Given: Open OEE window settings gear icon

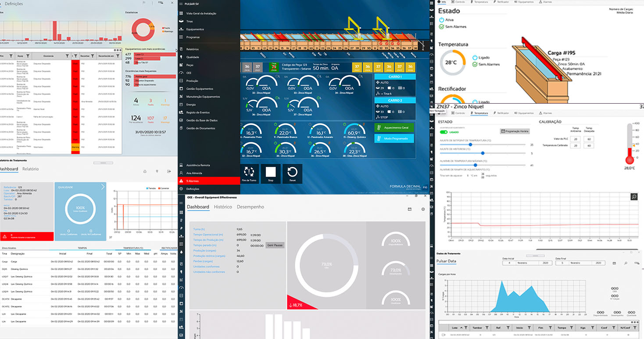Looking at the screenshot, I should click(423, 209).
